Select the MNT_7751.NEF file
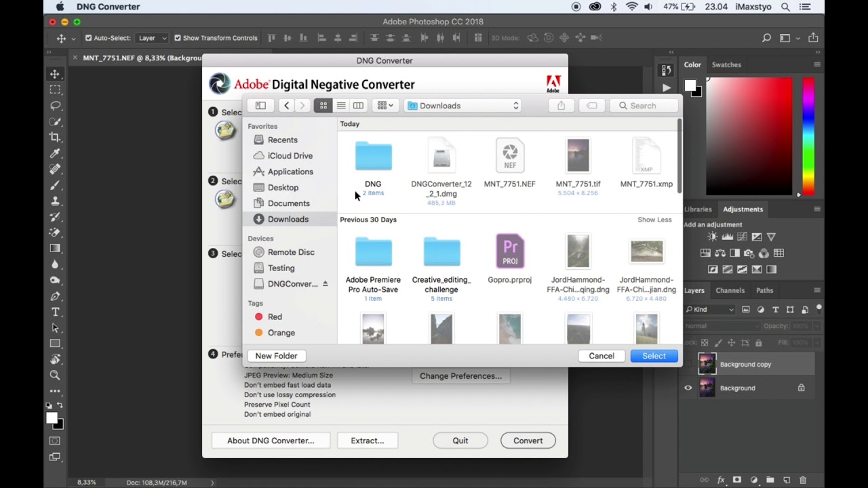 pos(510,163)
